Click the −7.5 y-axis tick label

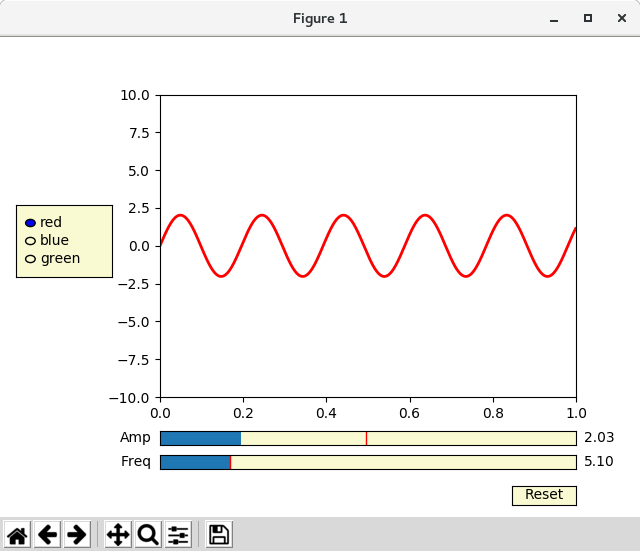click(x=133, y=360)
